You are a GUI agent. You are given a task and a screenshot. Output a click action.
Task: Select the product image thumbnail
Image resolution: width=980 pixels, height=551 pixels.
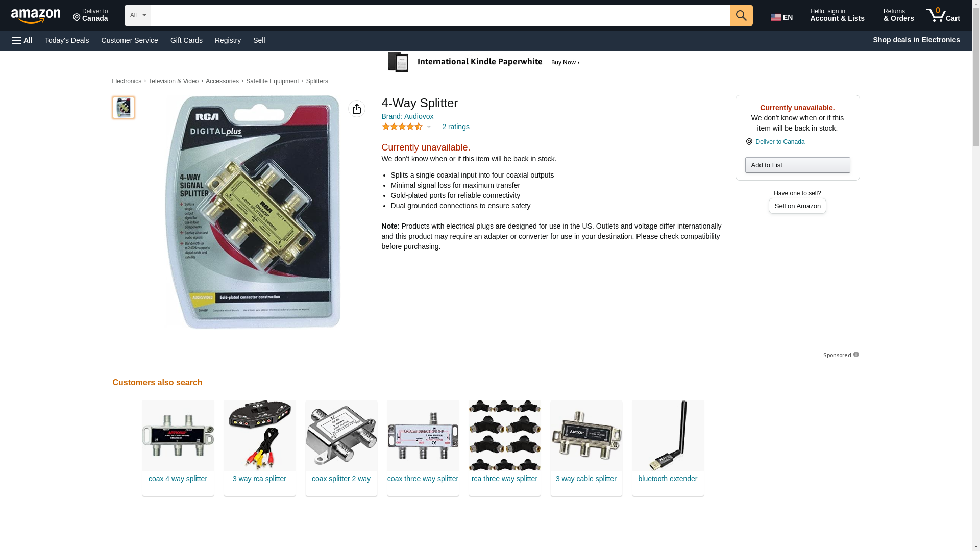tap(124, 108)
